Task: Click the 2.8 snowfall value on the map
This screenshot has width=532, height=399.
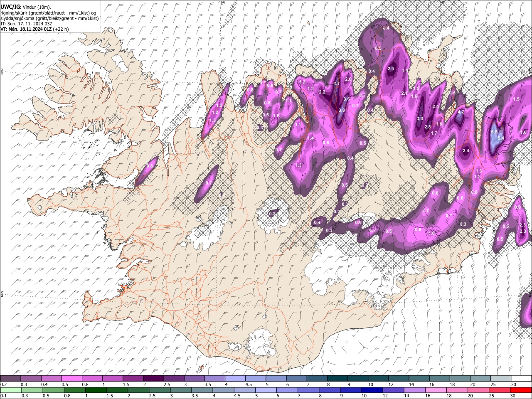Action: point(428,127)
